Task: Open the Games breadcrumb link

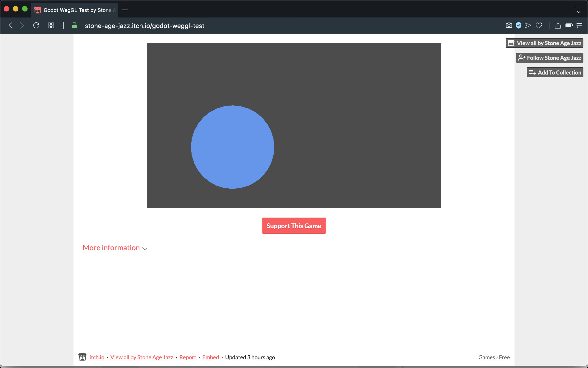Action: [486, 357]
